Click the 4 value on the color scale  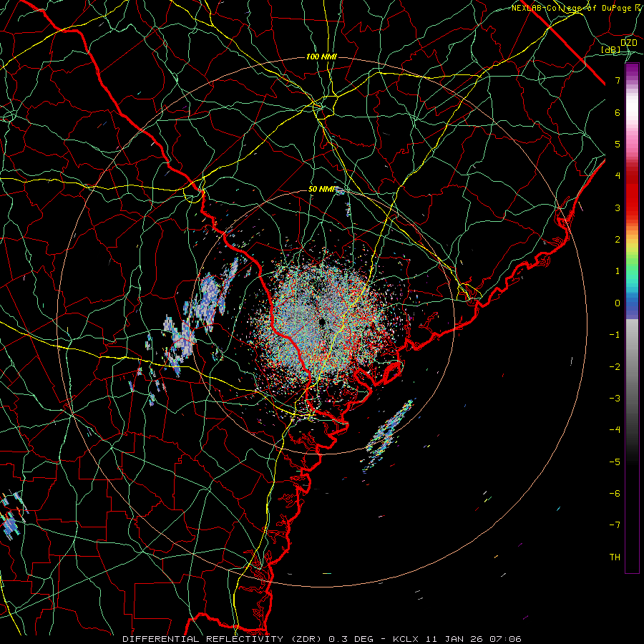[x=618, y=176]
